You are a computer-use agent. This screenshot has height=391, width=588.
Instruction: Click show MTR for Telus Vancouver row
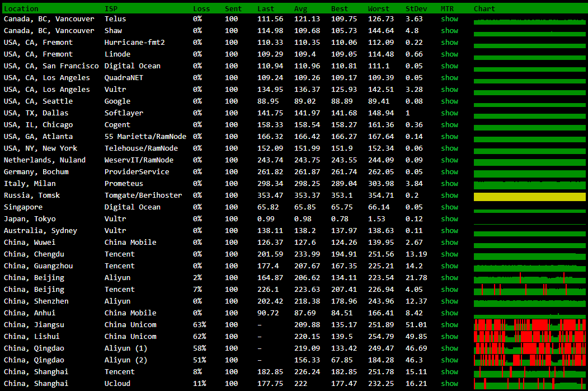click(x=449, y=19)
